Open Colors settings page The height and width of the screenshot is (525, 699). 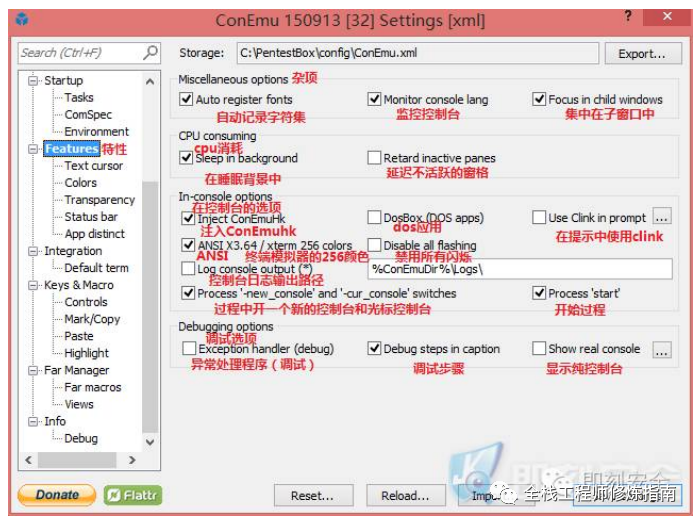click(x=80, y=183)
